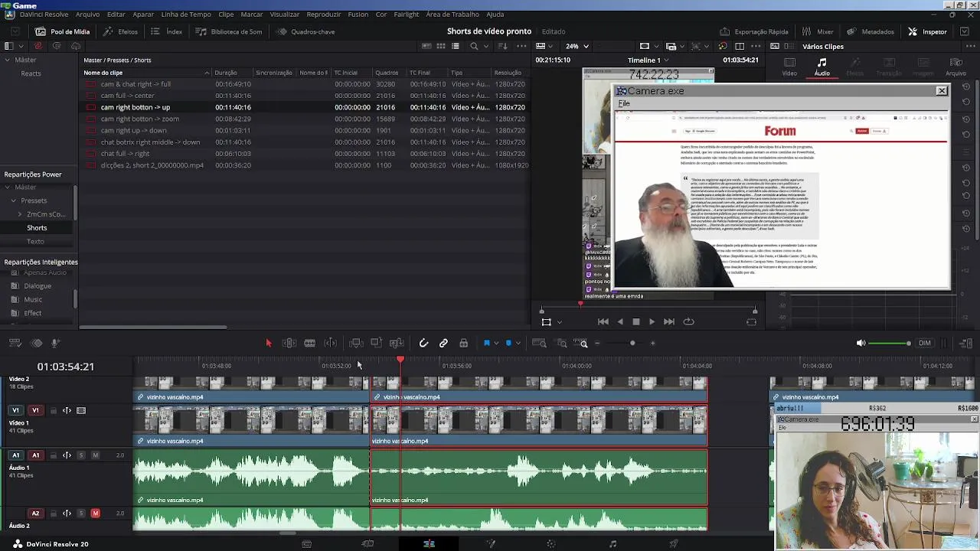Click the Exportação Rápida button
980x551 pixels.
(x=754, y=32)
